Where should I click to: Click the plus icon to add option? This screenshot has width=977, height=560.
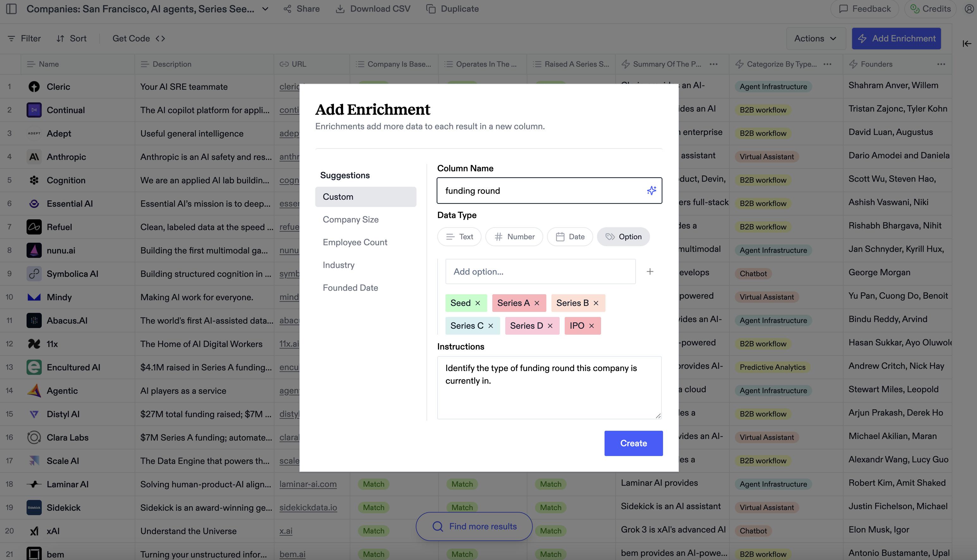click(x=650, y=271)
